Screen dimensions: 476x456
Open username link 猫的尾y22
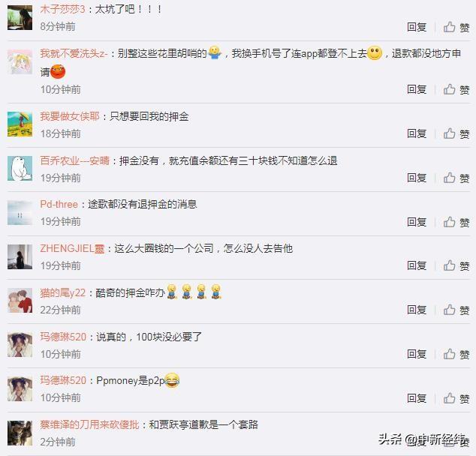pos(63,293)
